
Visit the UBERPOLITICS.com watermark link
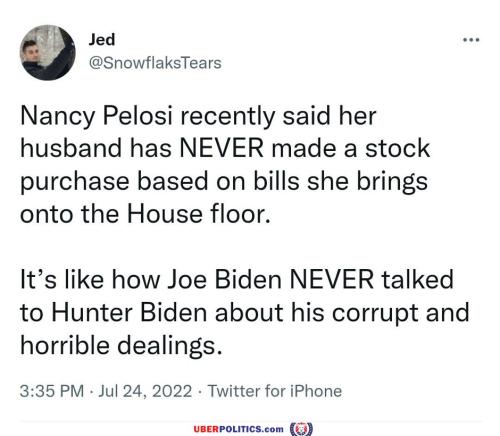pyautogui.click(x=238, y=429)
